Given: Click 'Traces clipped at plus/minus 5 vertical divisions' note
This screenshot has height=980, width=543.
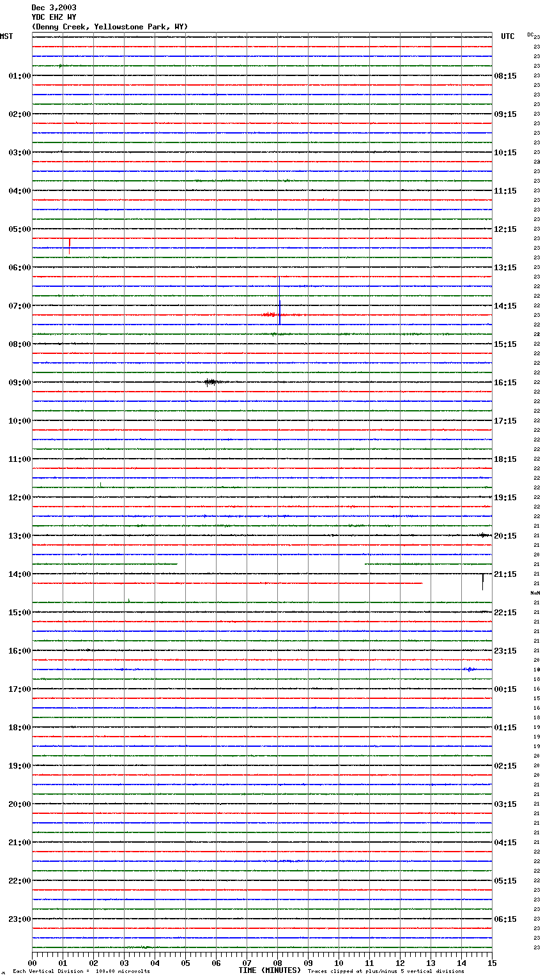Looking at the screenshot, I should click(x=386, y=971).
